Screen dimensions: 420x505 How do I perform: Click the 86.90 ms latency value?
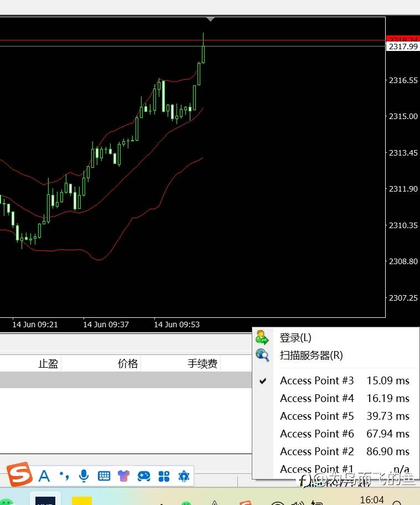coord(388,451)
